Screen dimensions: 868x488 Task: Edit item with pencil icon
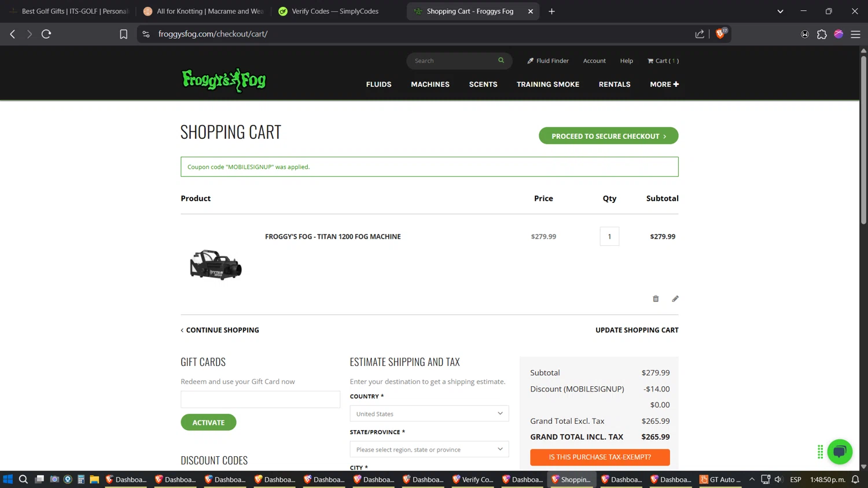coord(675,299)
